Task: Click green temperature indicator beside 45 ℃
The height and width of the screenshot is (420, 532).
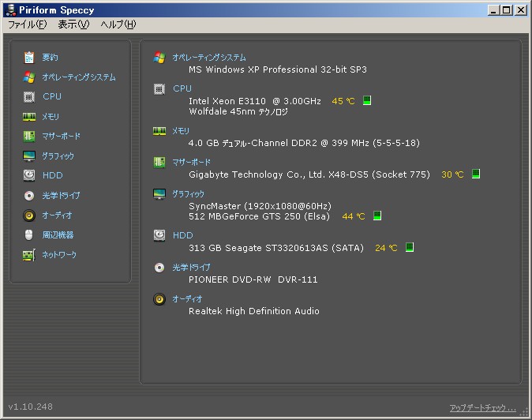Action: 367,100
